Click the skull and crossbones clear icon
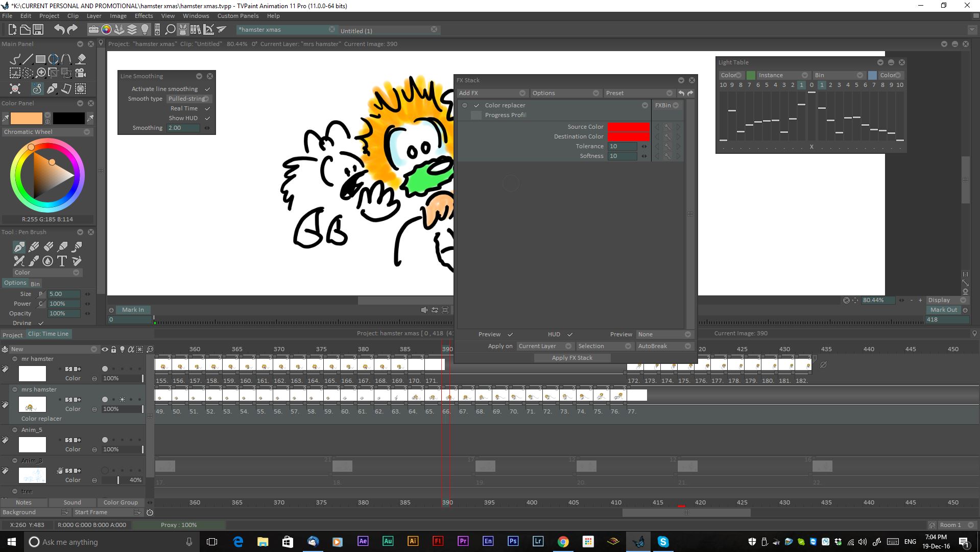Image resolution: width=980 pixels, height=552 pixels. tap(15, 89)
